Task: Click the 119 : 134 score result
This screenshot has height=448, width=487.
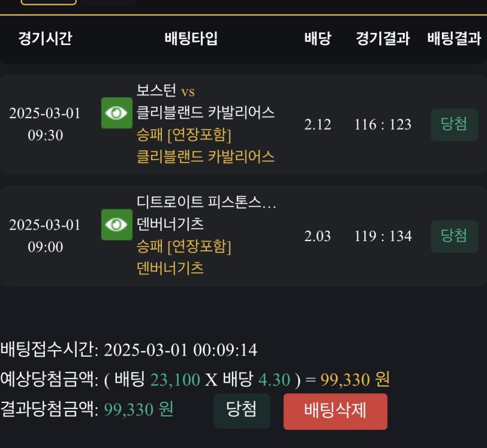Action: click(383, 236)
